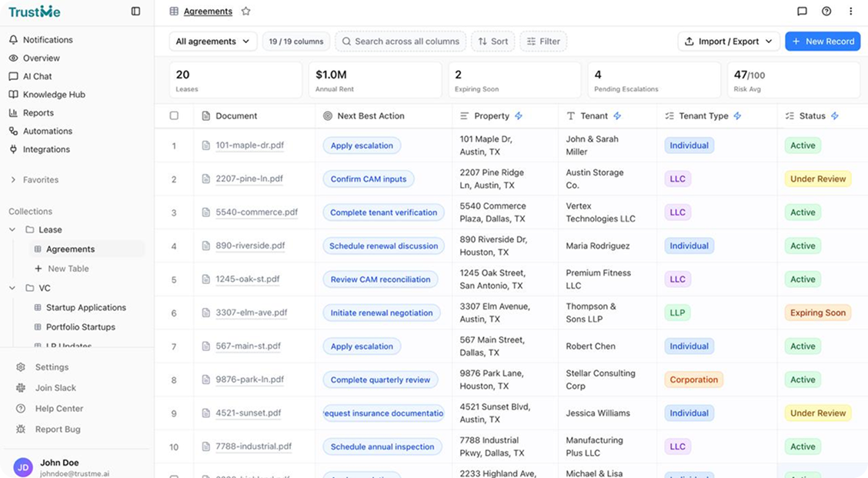Click lightning icon in Property column header
This screenshot has width=868, height=478.
click(519, 116)
